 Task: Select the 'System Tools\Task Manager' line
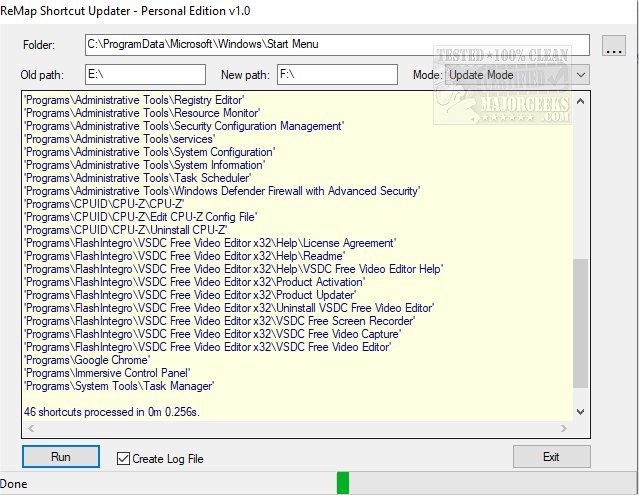tap(119, 387)
